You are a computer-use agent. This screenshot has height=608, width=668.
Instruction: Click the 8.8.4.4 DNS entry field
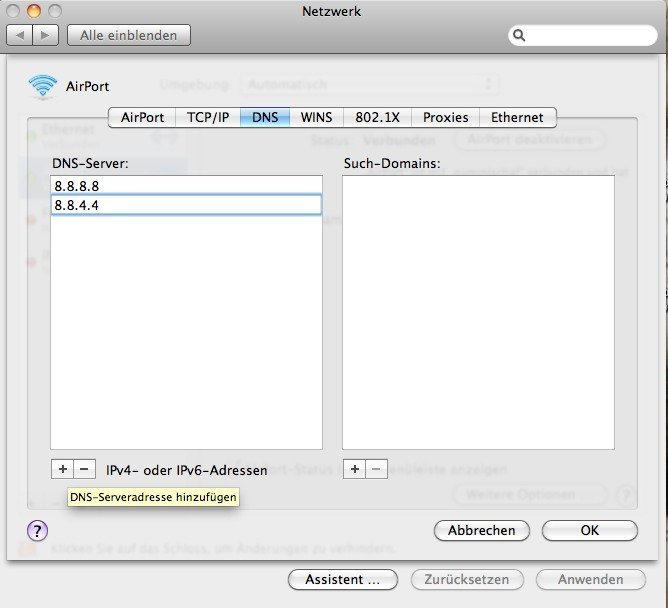(x=186, y=205)
